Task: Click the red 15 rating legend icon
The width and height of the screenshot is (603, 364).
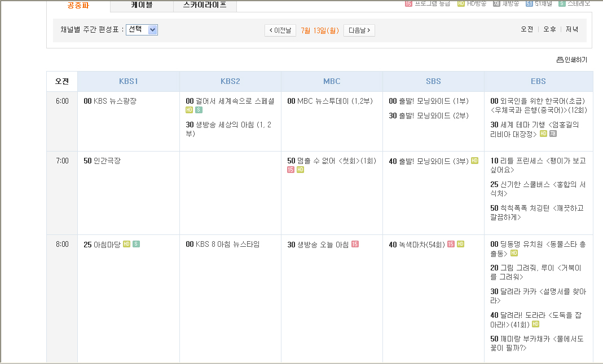Action: [408, 3]
